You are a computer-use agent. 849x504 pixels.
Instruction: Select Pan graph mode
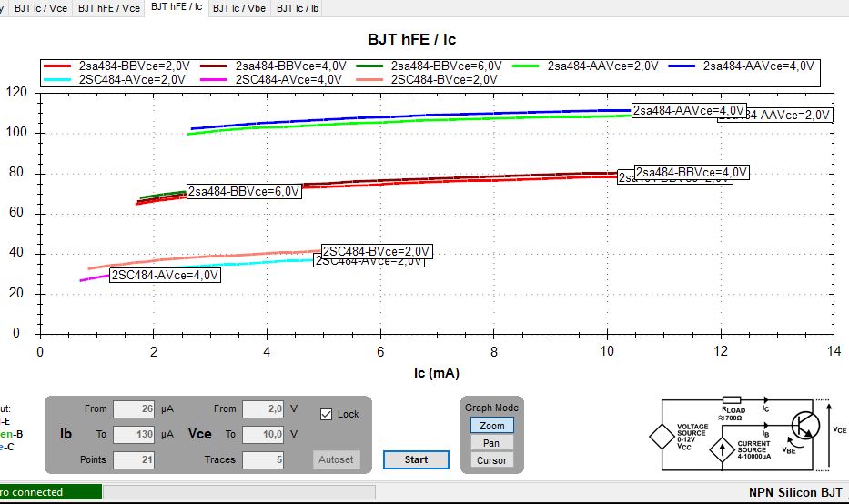(491, 443)
